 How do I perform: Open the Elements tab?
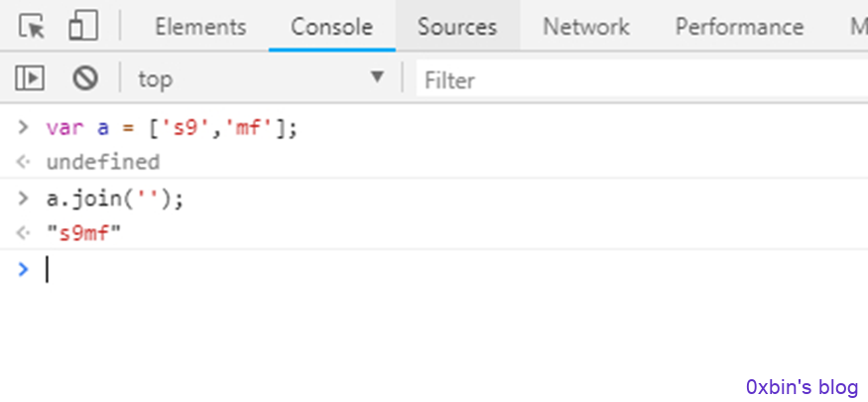[x=200, y=27]
